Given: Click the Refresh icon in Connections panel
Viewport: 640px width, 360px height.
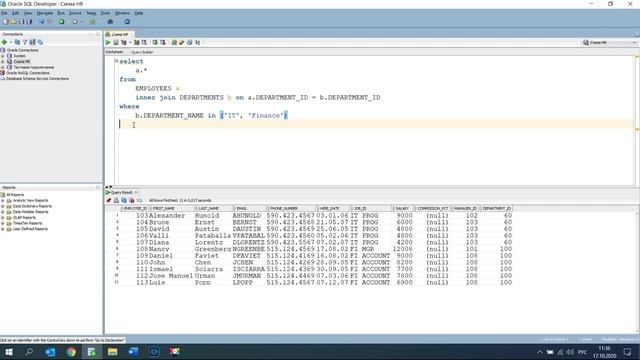Looking at the screenshot, I should (x=17, y=42).
